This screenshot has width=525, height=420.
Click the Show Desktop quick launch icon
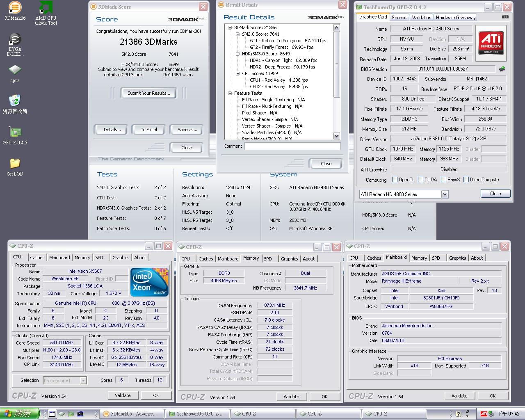52,413
